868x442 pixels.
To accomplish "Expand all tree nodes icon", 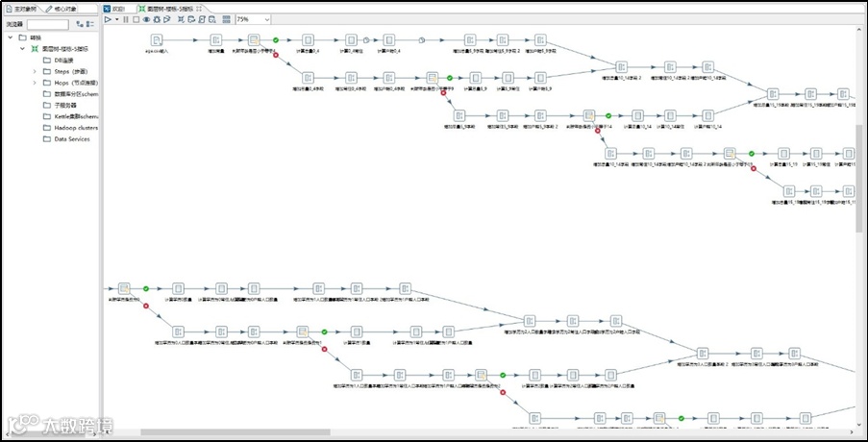I will pyautogui.click(x=80, y=24).
